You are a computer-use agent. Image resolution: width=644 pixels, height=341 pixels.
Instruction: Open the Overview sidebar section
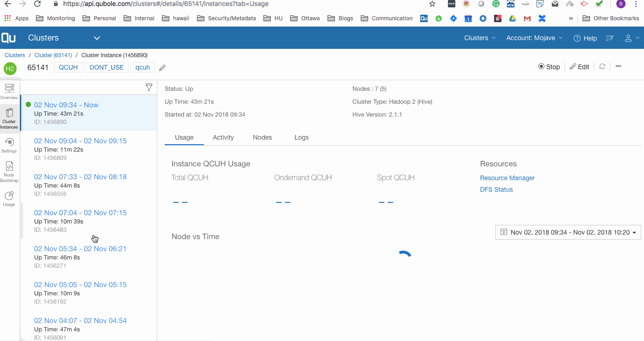coord(9,91)
